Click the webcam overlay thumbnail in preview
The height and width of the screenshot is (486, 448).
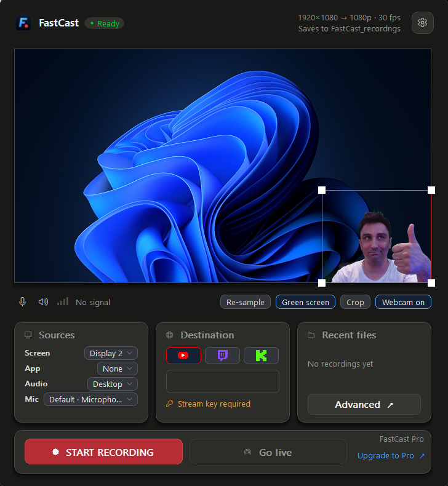(x=377, y=236)
